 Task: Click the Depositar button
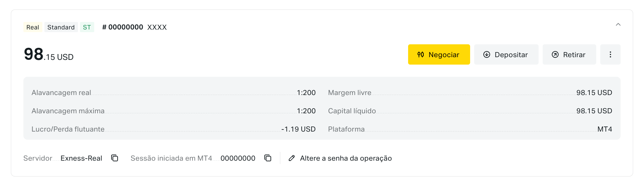point(506,54)
